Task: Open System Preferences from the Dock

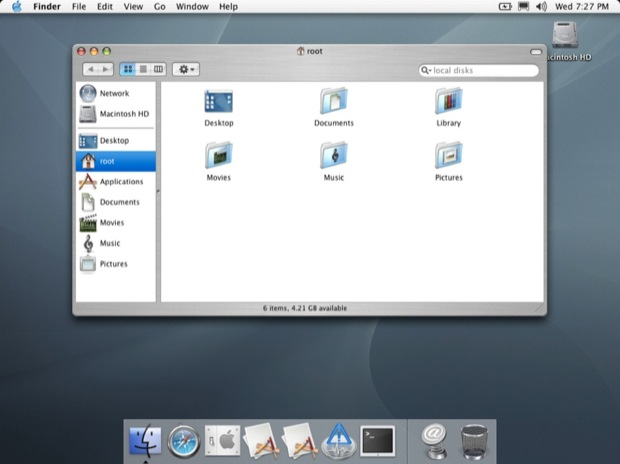Action: 222,440
